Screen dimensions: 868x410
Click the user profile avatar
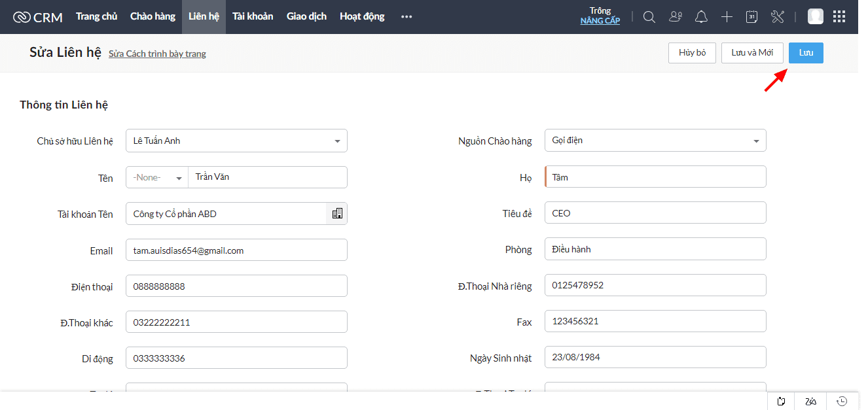(x=815, y=17)
